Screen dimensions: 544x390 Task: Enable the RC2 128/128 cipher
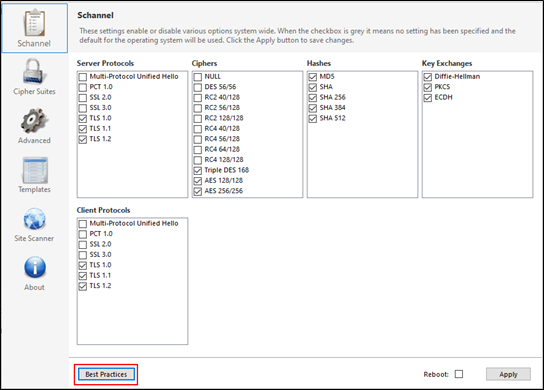coord(198,118)
